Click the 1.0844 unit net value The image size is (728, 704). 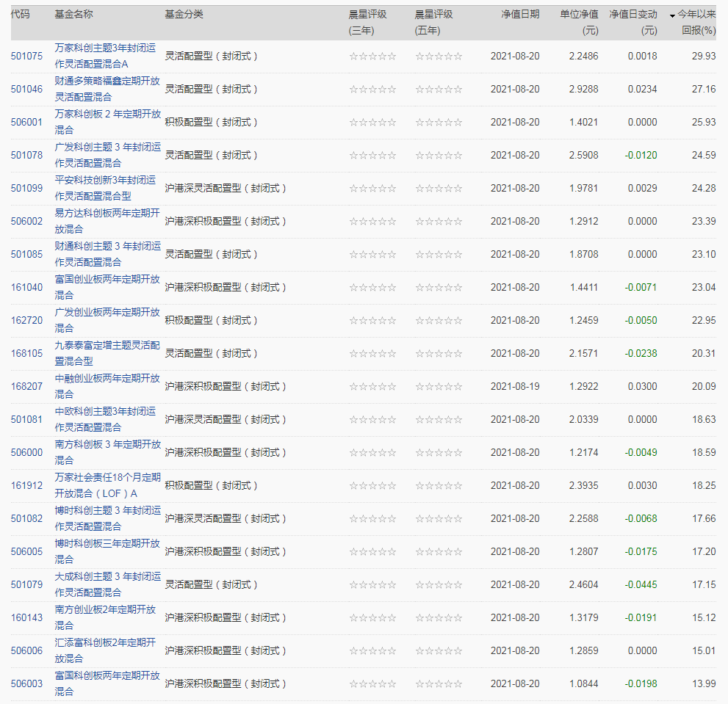(x=583, y=683)
